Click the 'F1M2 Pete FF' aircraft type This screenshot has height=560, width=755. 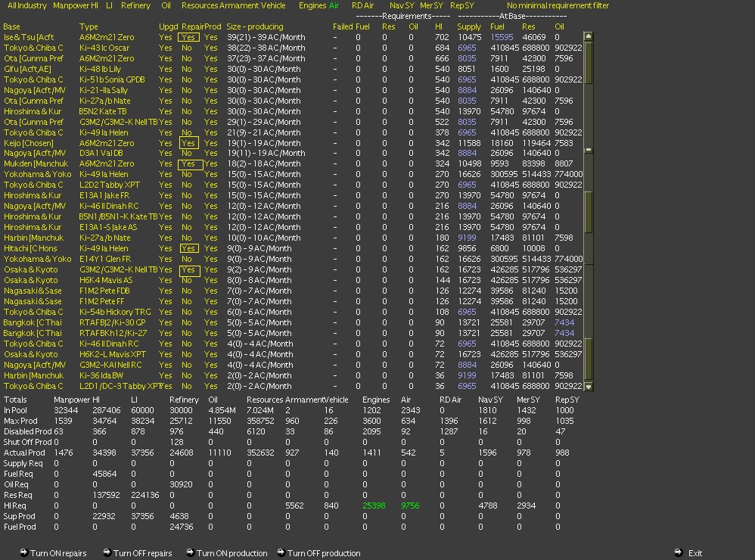[101, 301]
